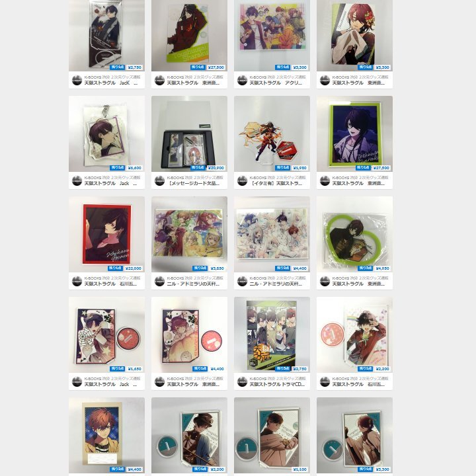The image size is (476, 476).
Task: Open the Ishikawa Goemon red-framed card thumbnail
Action: tap(106, 234)
